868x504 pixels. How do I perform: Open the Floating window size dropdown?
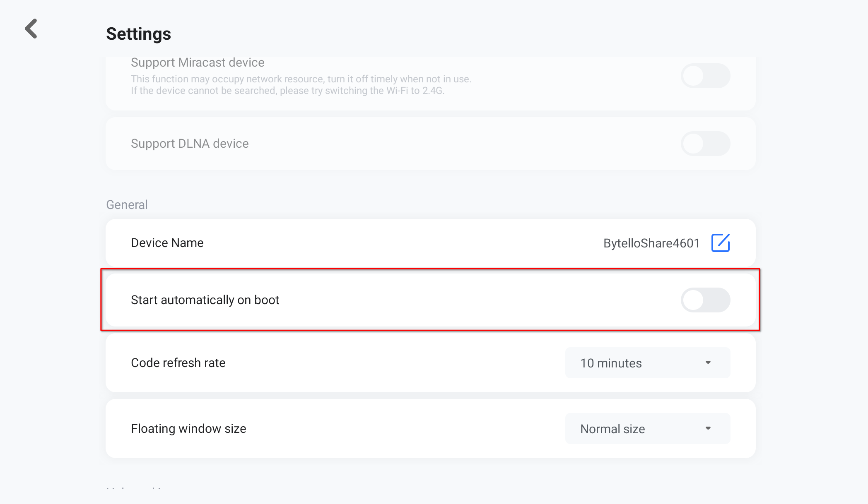pyautogui.click(x=647, y=429)
